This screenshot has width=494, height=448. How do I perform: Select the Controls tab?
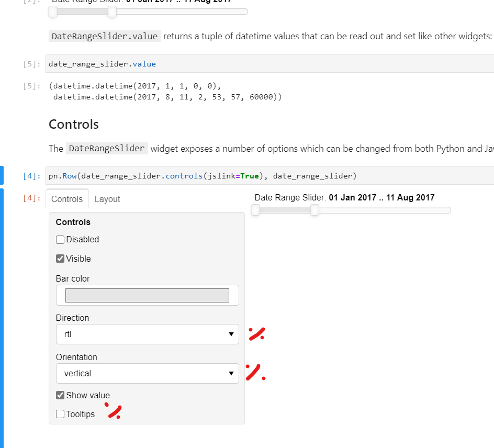(x=67, y=199)
